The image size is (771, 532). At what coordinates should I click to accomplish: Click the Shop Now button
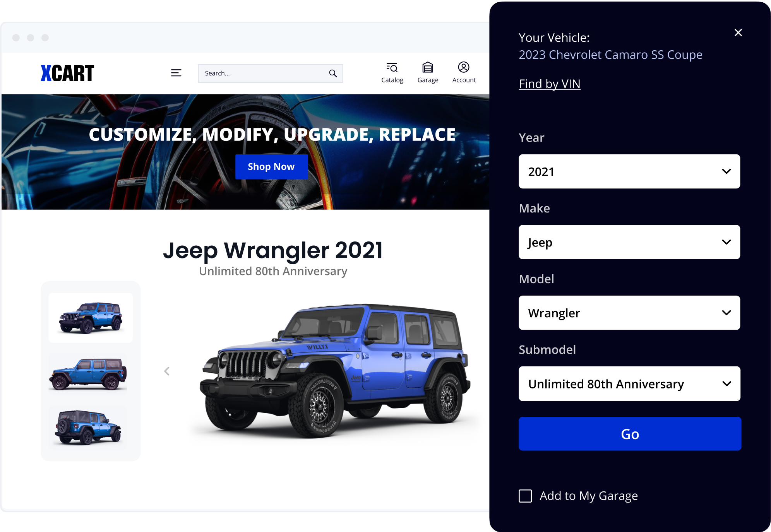click(x=271, y=167)
